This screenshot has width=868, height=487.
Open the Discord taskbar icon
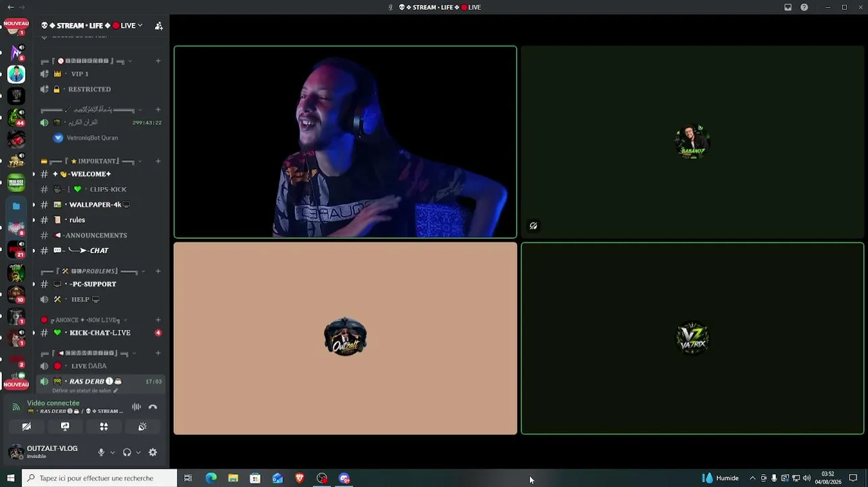pos(344,478)
